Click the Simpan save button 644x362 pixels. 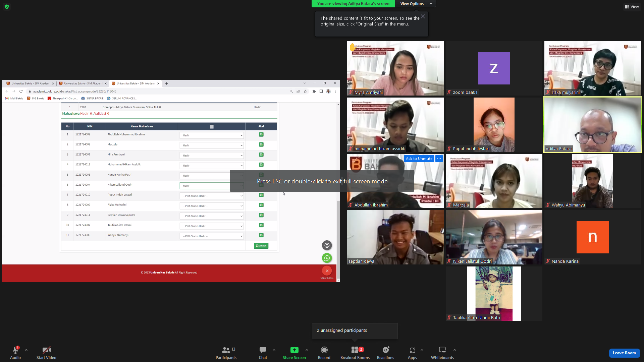pyautogui.click(x=261, y=246)
